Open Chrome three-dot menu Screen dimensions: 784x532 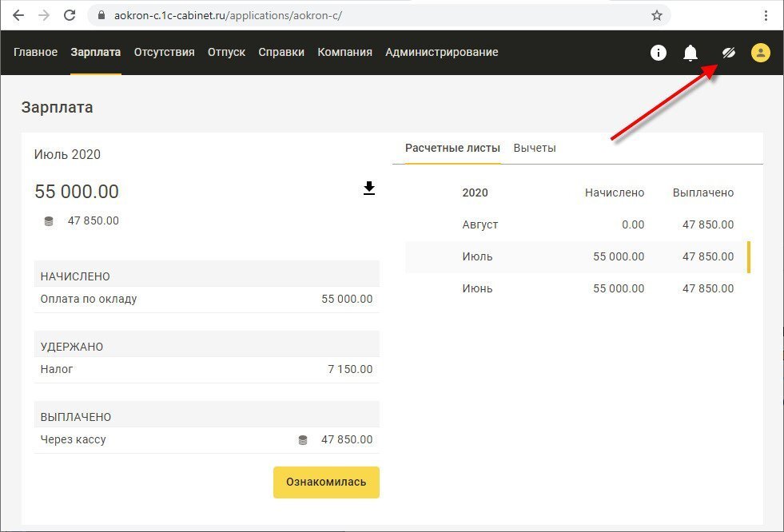(x=766, y=15)
